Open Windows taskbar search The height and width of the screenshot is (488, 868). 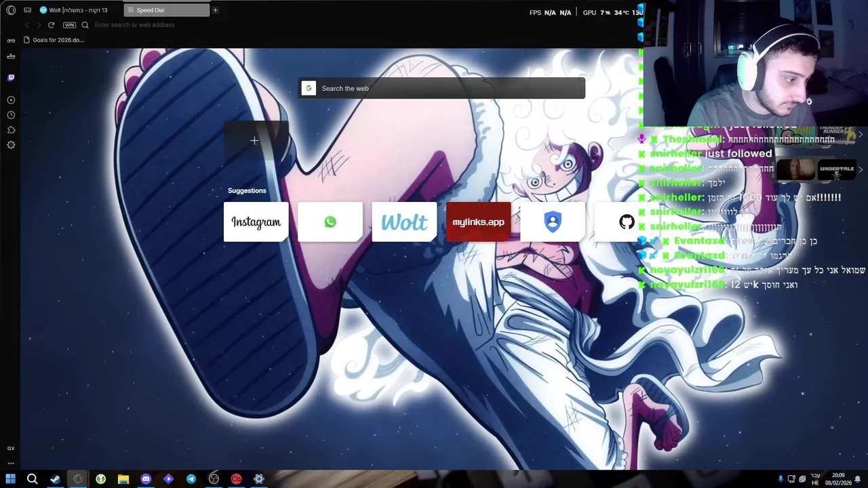click(32, 479)
